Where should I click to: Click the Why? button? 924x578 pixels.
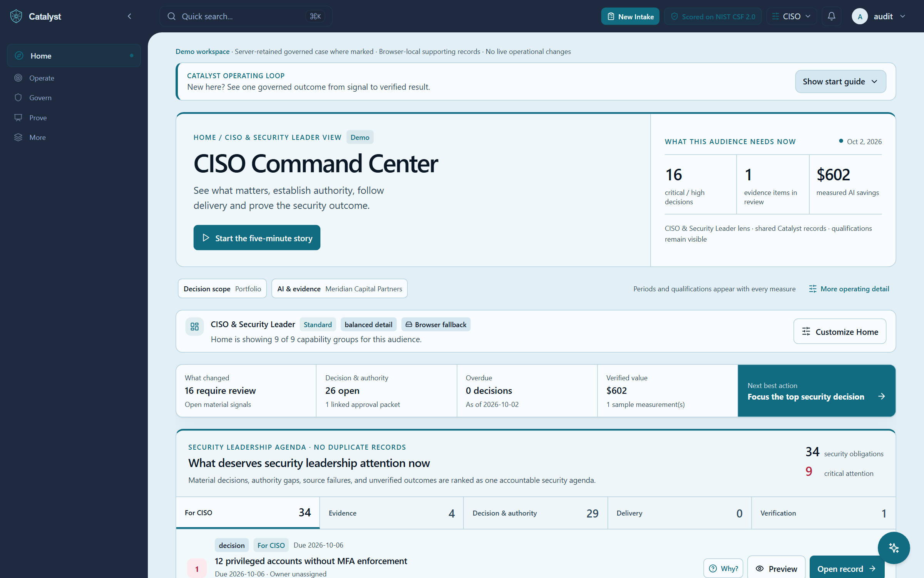[x=723, y=568]
